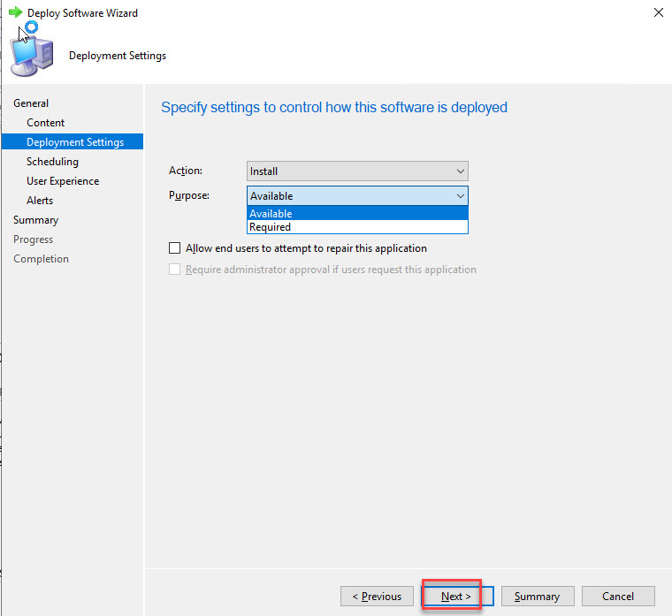
Task: Click the green arrow wizard title icon
Action: [x=15, y=13]
